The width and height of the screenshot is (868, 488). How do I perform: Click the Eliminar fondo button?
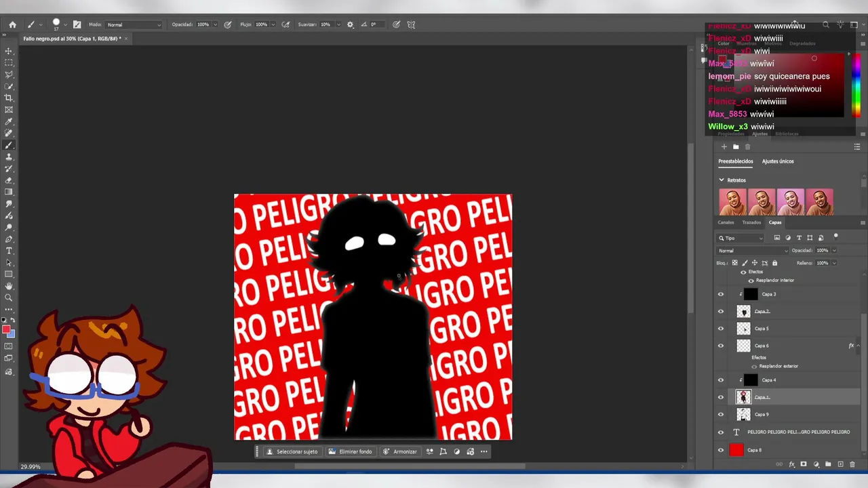click(x=350, y=451)
